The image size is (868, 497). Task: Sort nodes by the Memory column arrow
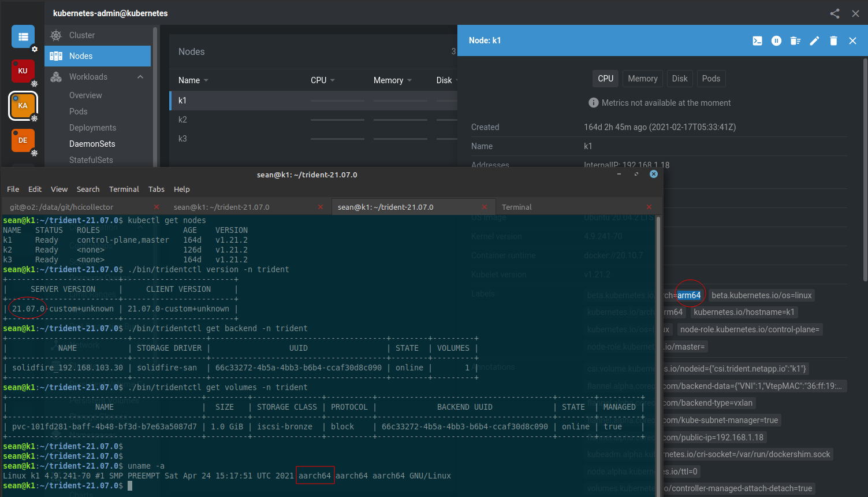click(x=409, y=80)
